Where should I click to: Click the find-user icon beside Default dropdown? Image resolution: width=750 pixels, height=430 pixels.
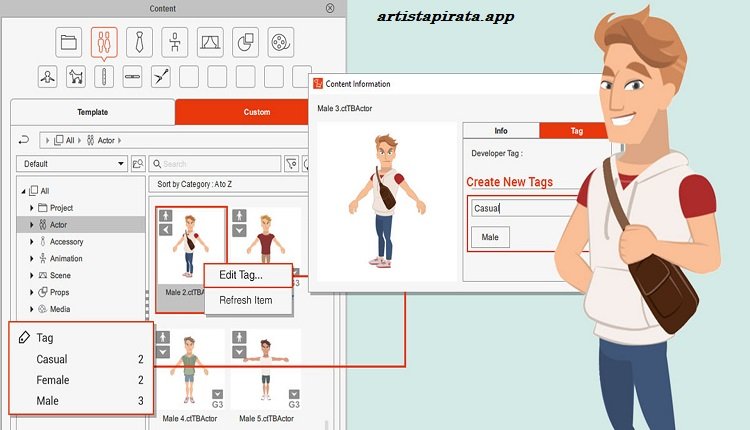[138, 164]
